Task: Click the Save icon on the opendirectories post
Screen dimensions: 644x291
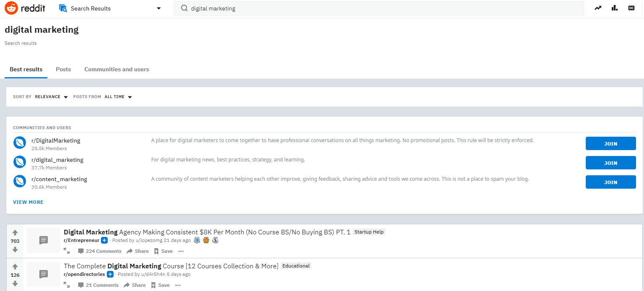Action: point(160,285)
